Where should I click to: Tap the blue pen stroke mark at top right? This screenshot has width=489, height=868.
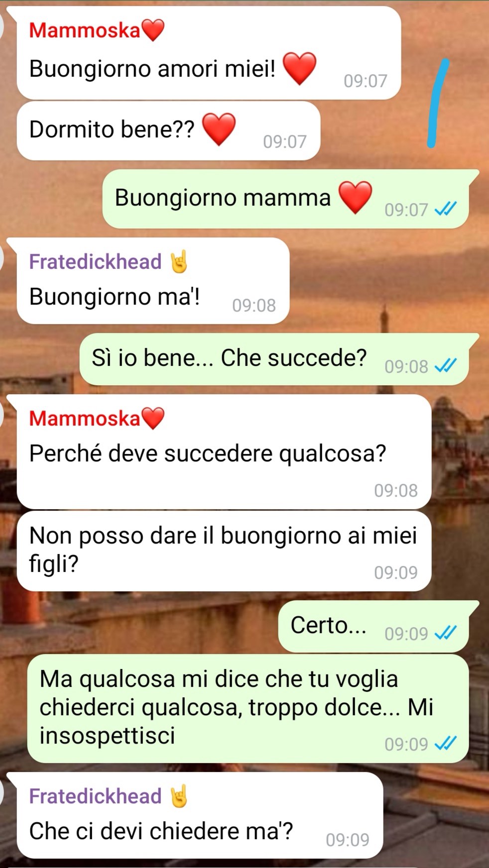pyautogui.click(x=438, y=104)
